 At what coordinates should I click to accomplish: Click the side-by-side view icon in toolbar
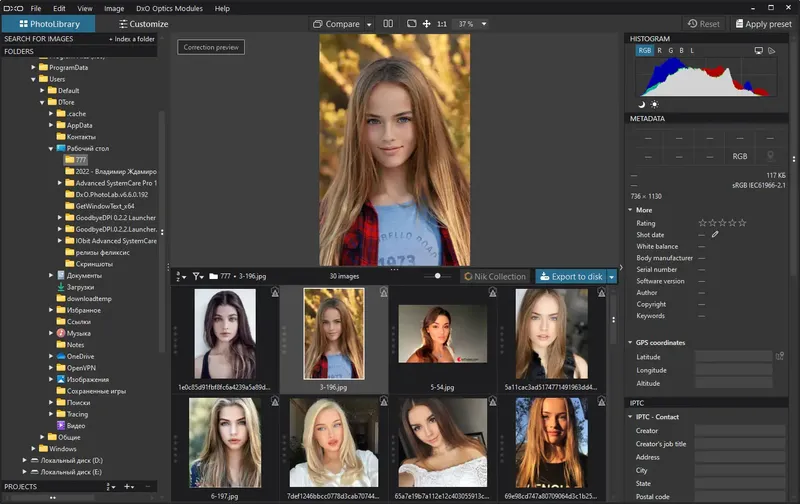pos(388,23)
